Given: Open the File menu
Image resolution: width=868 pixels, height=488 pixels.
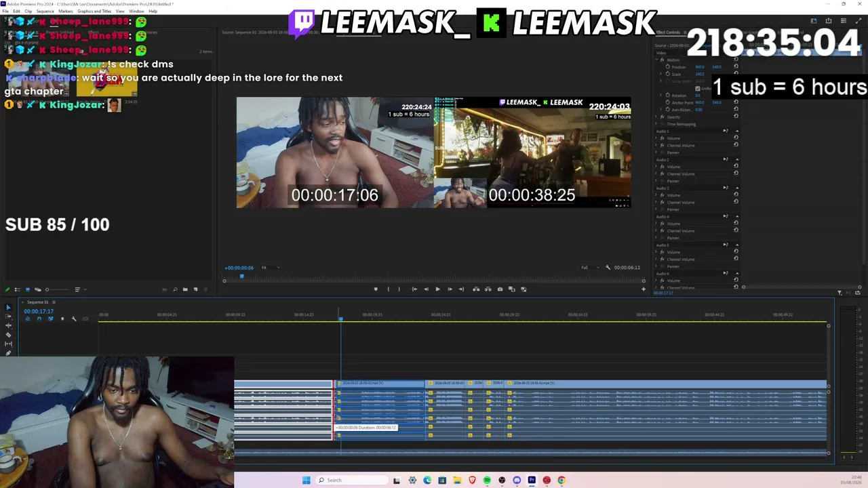Looking at the screenshot, I should pyautogui.click(x=5, y=12).
